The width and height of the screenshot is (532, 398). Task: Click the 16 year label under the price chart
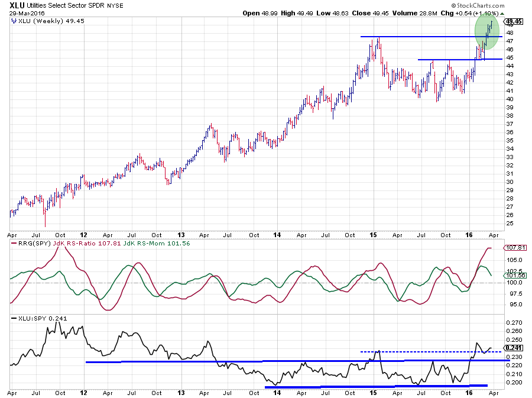(x=469, y=235)
